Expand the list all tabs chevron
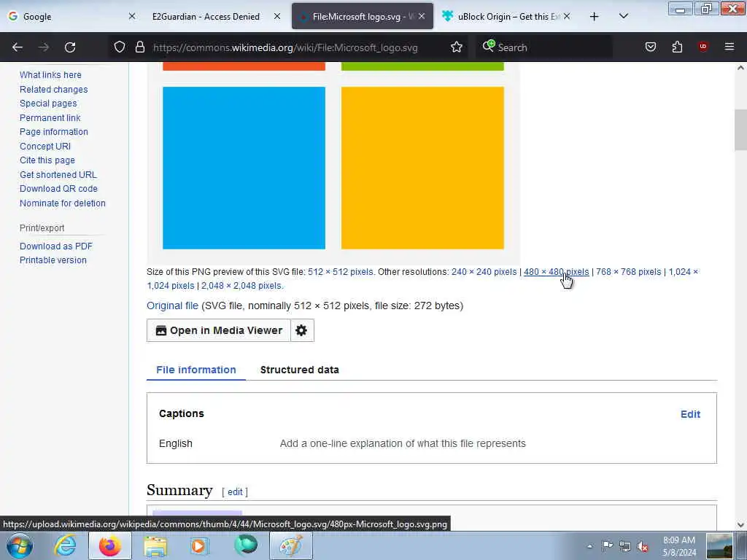 click(x=623, y=16)
